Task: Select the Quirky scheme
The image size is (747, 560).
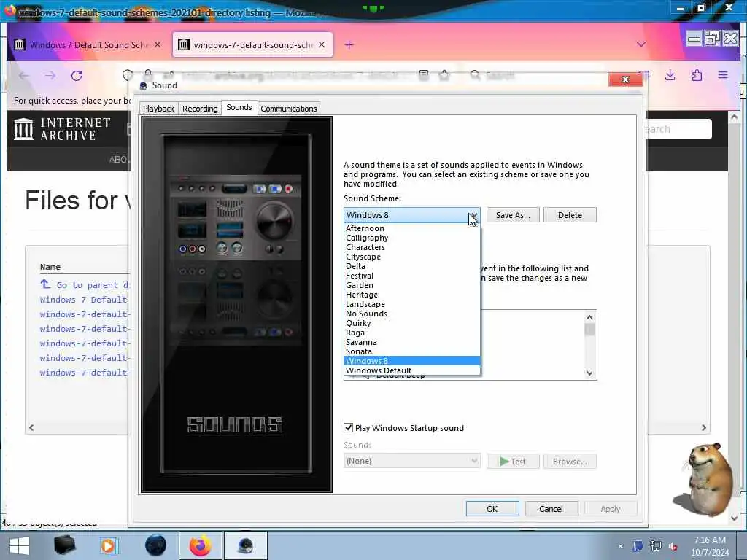Action: (x=411, y=323)
